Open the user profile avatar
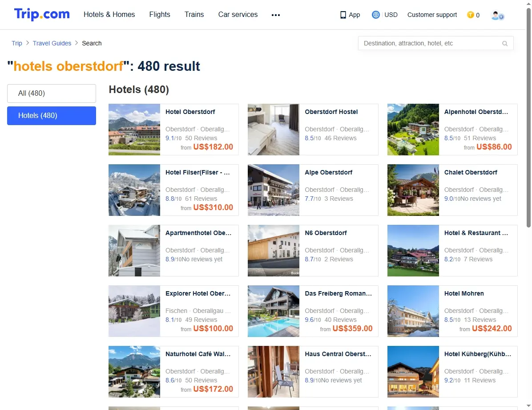Viewport: 532px width, 410px height. pos(497,15)
